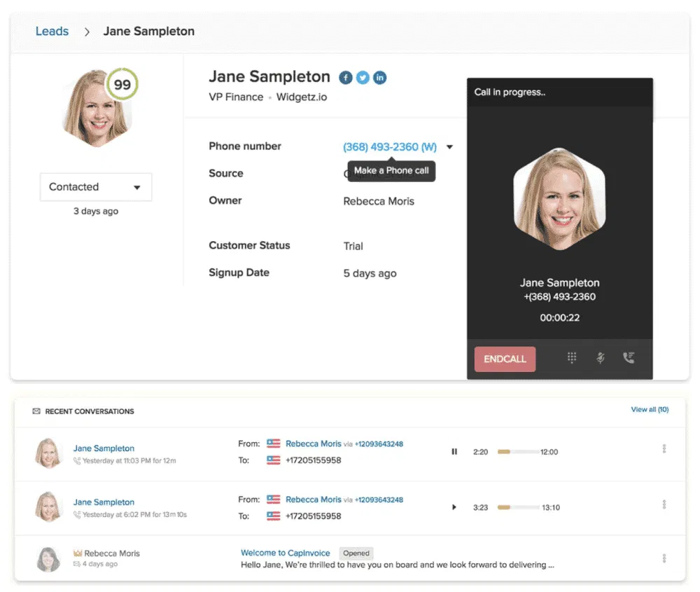The width and height of the screenshot is (700, 592).
Task: Open the Welcome to CapInvoice email
Action: pyautogui.click(x=286, y=553)
